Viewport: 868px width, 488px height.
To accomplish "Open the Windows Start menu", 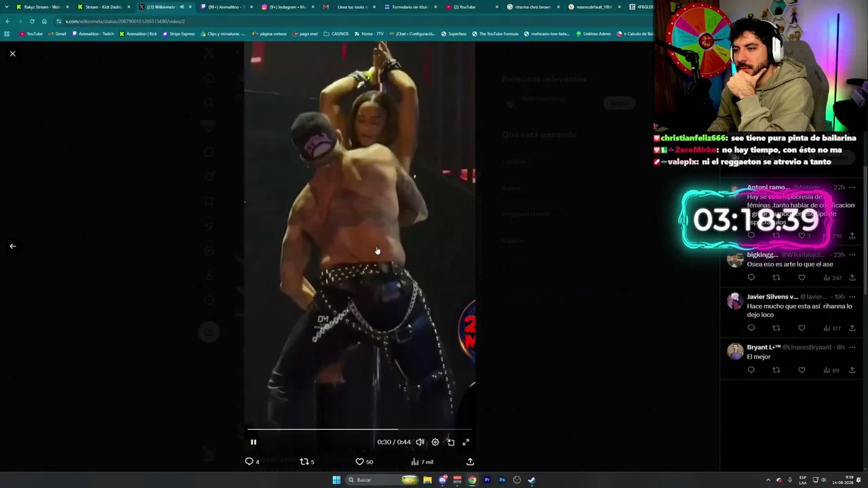I will tap(336, 480).
